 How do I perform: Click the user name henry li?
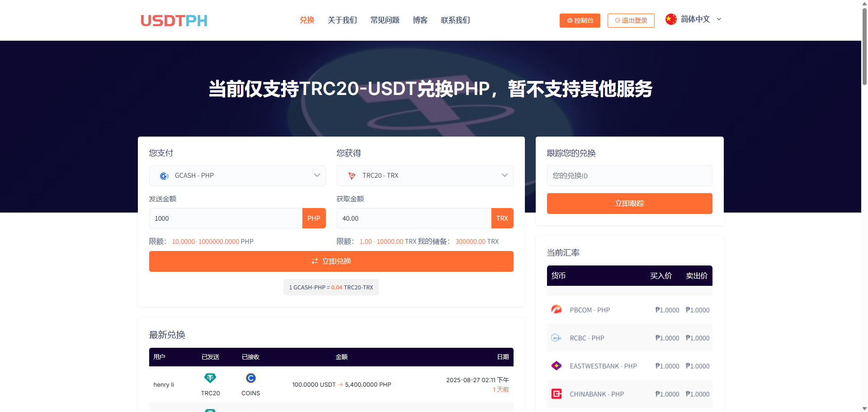click(x=164, y=385)
